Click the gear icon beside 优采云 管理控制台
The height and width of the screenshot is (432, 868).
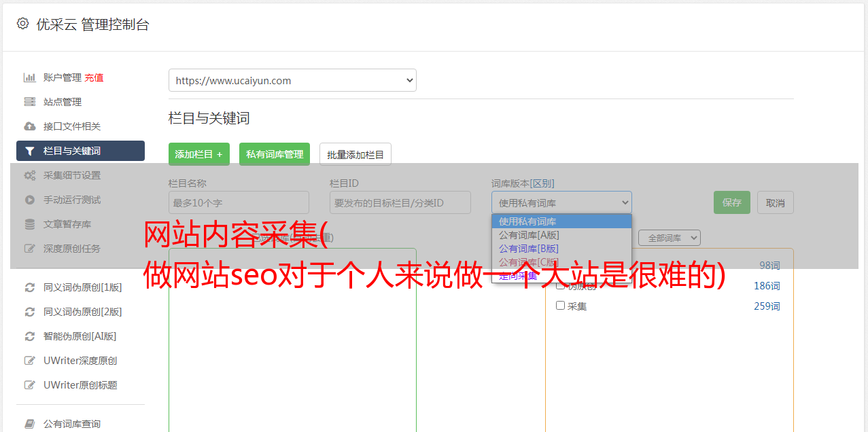22,24
